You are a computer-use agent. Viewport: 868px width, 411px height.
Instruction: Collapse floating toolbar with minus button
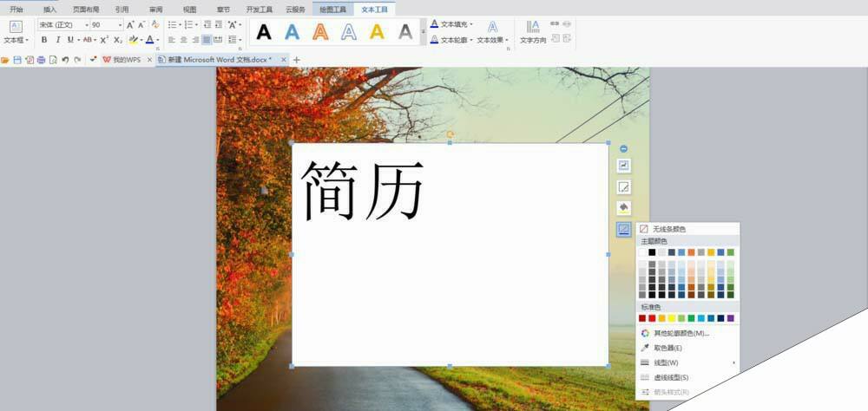[624, 149]
